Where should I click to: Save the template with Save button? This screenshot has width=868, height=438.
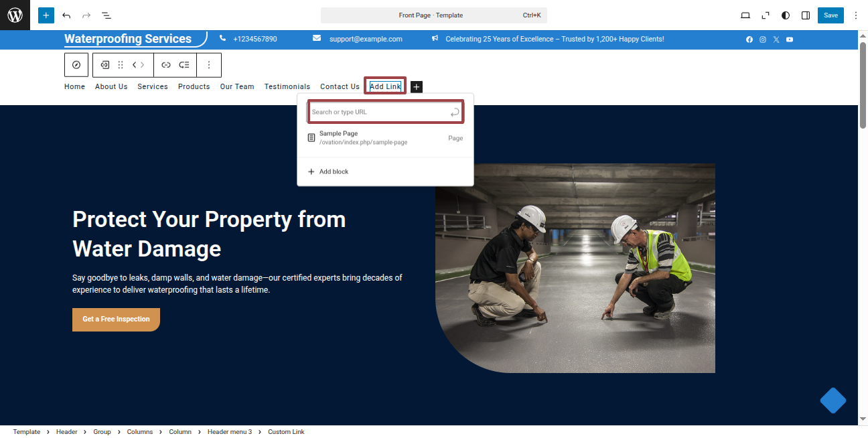tap(830, 15)
